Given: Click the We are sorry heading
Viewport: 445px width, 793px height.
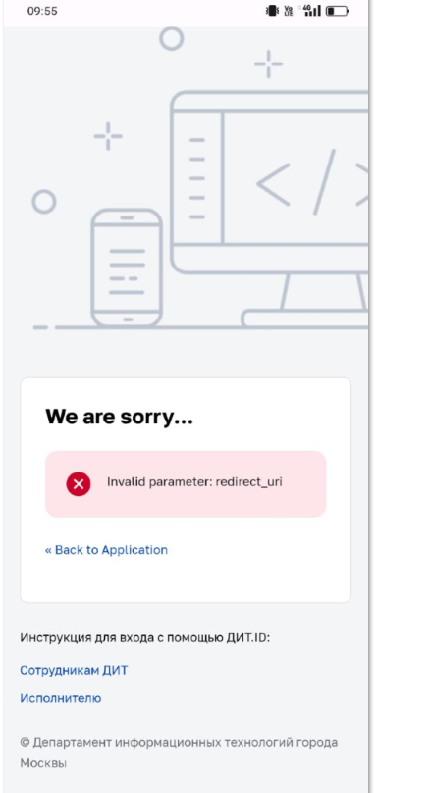Looking at the screenshot, I should (x=119, y=417).
